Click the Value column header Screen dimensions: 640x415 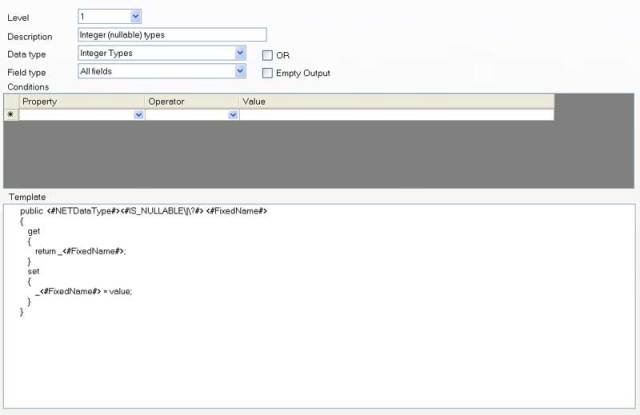point(396,102)
